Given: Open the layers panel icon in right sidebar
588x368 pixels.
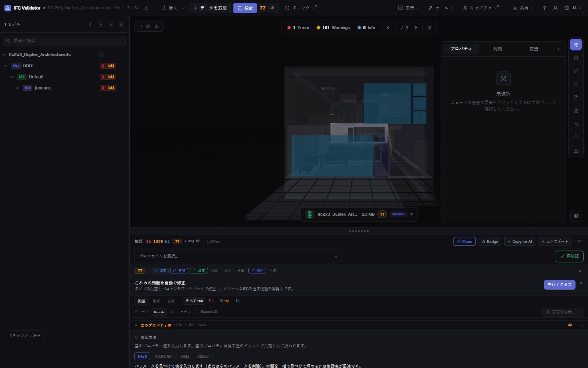Looking at the screenshot, I should [x=576, y=58].
